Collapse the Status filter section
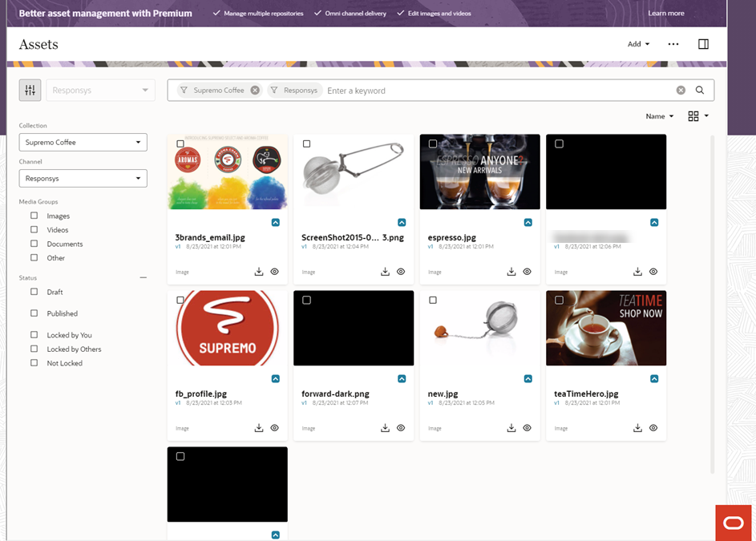The height and width of the screenshot is (541, 756). pyautogui.click(x=144, y=278)
